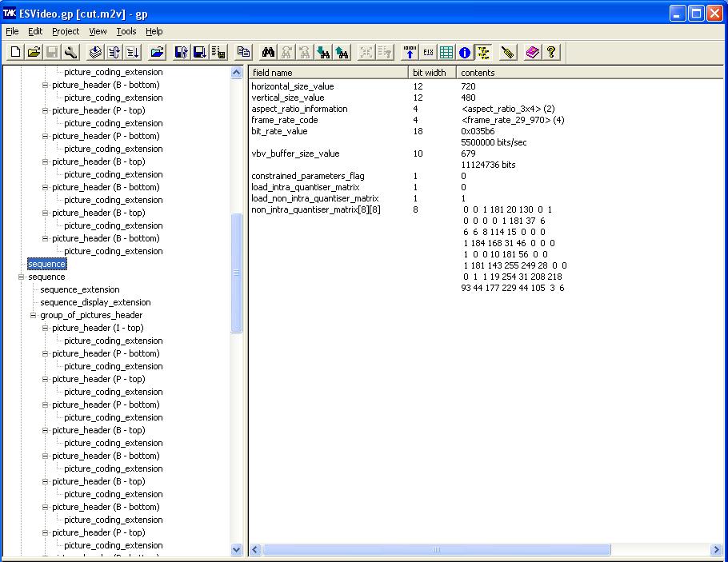
Task: Click the horizontal scrollbar thumb
Action: tap(437, 550)
